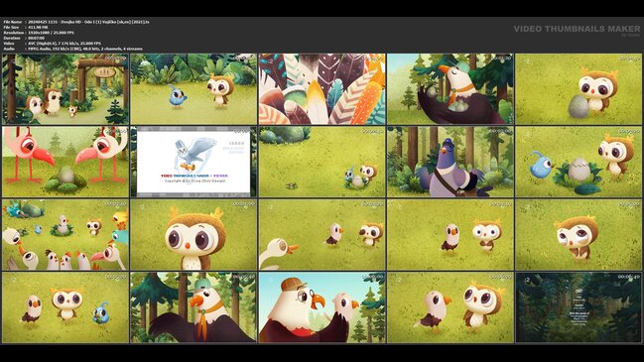This screenshot has height=362, width=644.
Task: Open the colorful feathers thumbnail
Action: [322, 89]
